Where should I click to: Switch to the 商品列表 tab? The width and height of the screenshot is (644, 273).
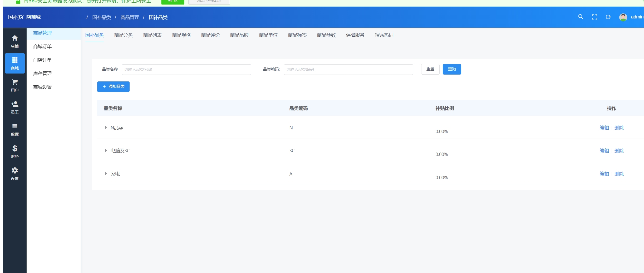point(152,35)
